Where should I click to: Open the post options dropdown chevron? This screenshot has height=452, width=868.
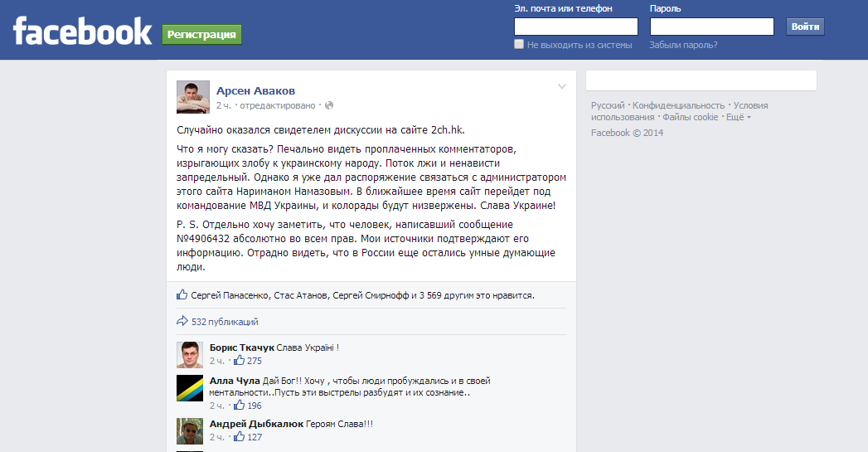(562, 86)
